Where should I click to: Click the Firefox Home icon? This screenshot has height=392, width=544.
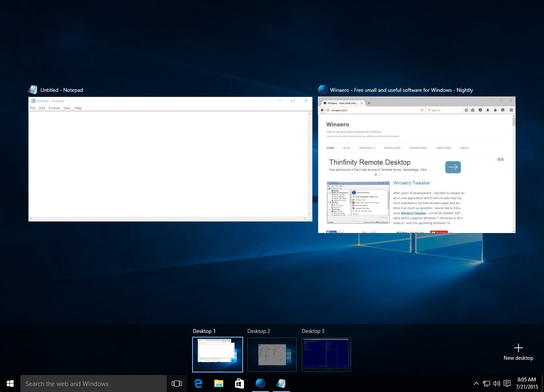point(495,110)
